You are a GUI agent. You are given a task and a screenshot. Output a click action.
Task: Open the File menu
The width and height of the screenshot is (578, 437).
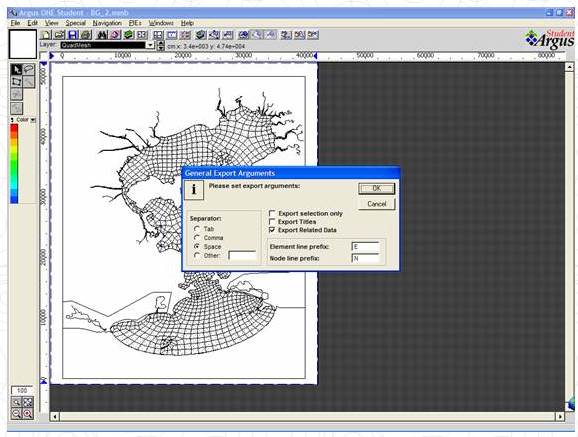pyautogui.click(x=15, y=23)
